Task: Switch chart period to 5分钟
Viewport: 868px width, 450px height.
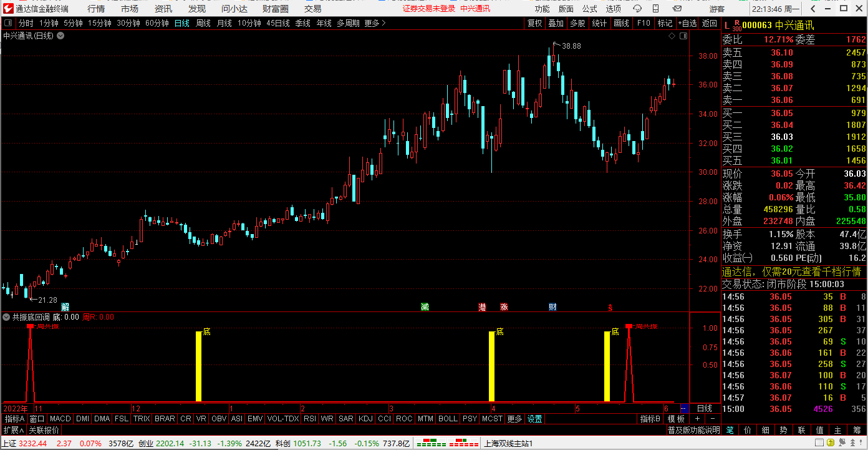Action: 73,23
